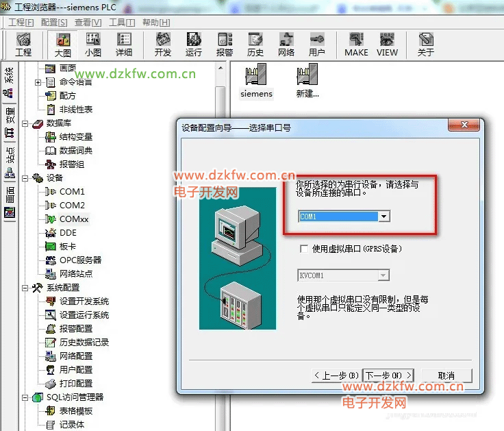Open the 报警 (Alarm) toolbar icon
The height and width of the screenshot is (431, 504).
[225, 45]
